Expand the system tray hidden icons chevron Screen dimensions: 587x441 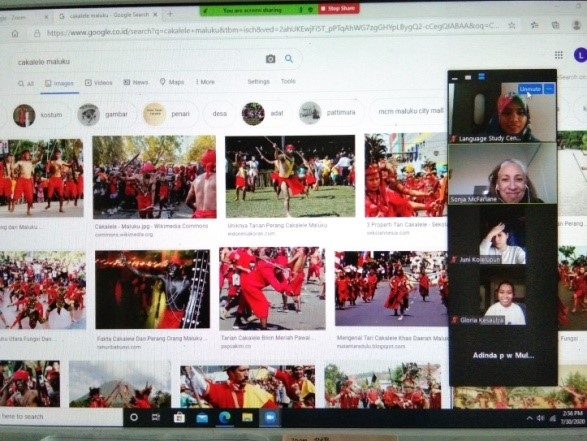tap(529, 418)
